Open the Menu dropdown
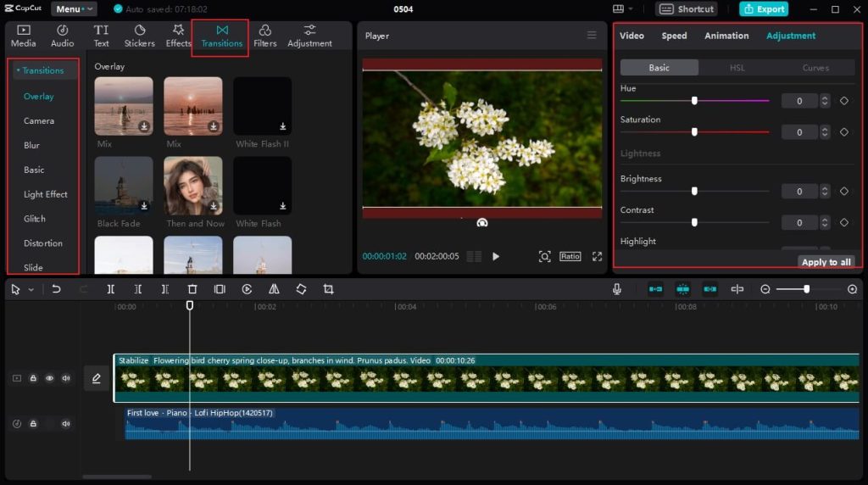Viewport: 868px width, 485px height. (74, 9)
